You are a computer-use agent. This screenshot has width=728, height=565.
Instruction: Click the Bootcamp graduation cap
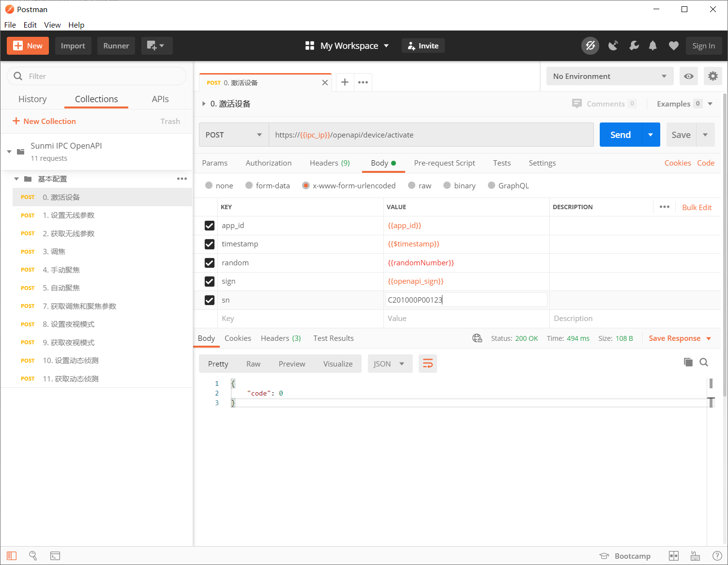[x=604, y=556]
